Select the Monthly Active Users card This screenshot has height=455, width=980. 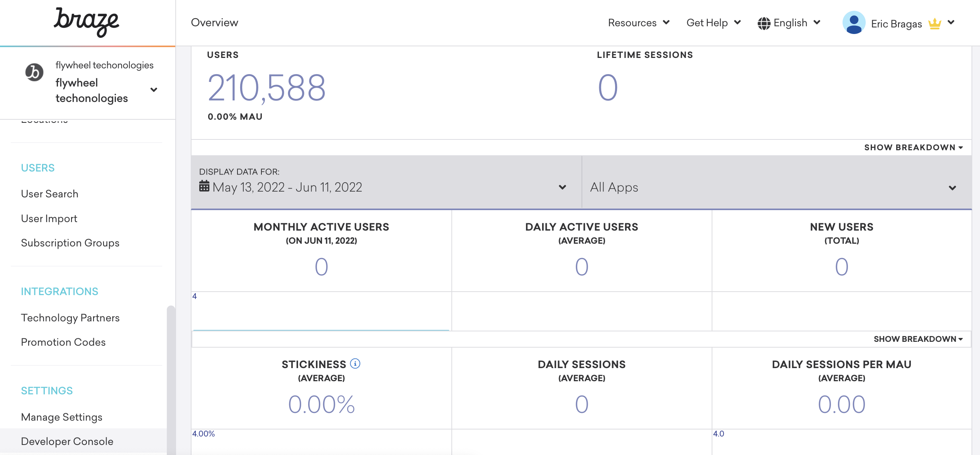click(x=321, y=251)
